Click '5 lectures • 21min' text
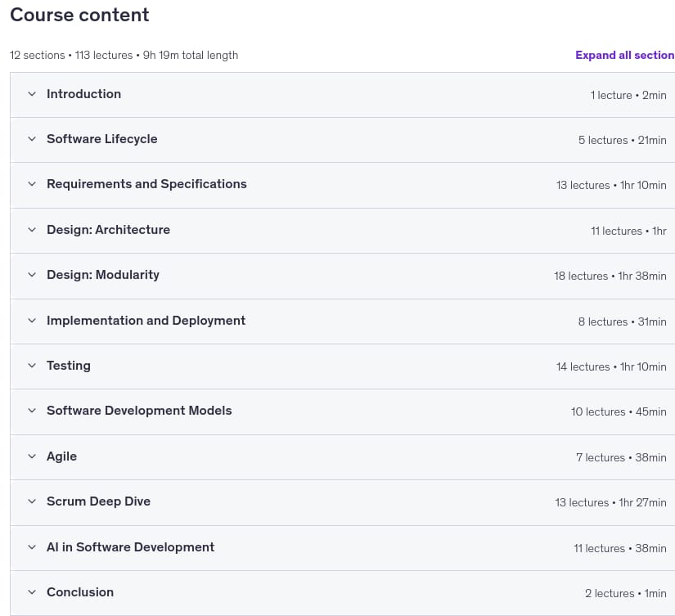This screenshot has width=675, height=616. click(623, 140)
